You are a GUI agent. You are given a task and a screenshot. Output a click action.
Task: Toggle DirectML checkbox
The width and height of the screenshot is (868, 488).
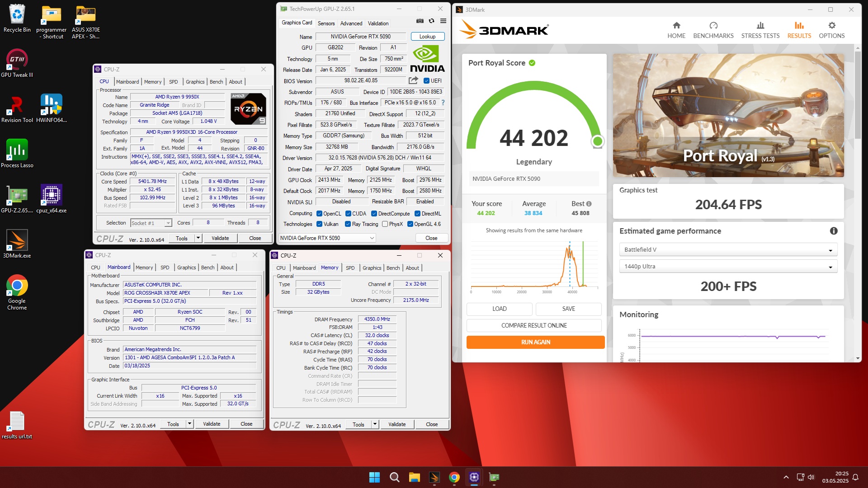(417, 214)
